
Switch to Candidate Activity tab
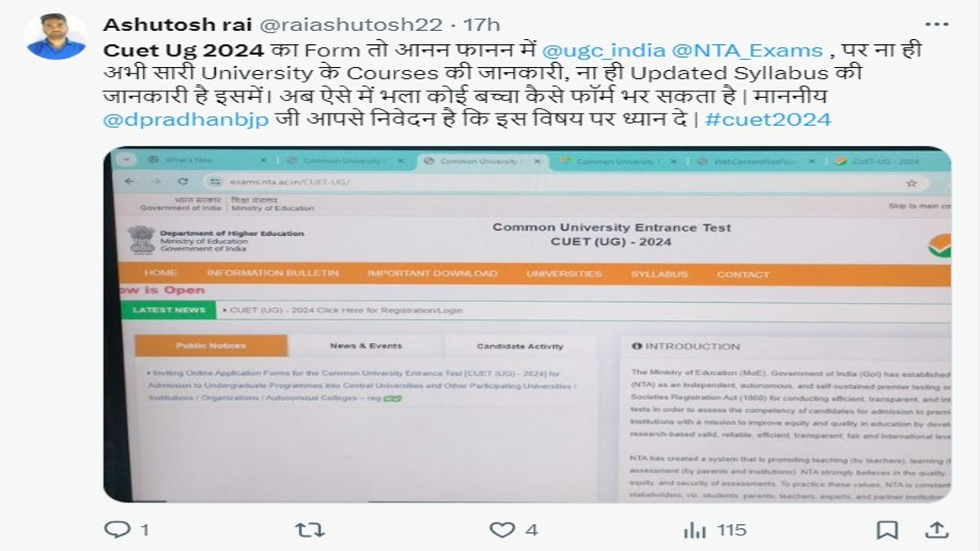(x=520, y=346)
